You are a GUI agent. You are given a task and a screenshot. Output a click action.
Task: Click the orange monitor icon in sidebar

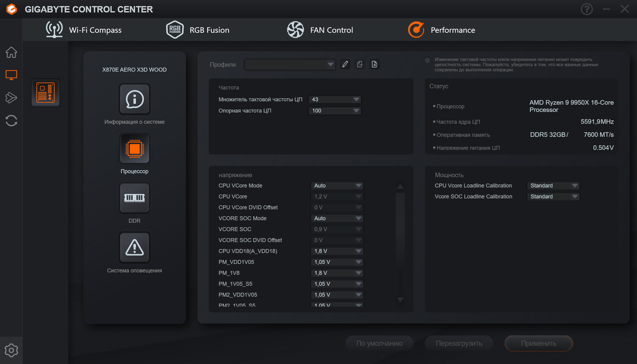(11, 75)
